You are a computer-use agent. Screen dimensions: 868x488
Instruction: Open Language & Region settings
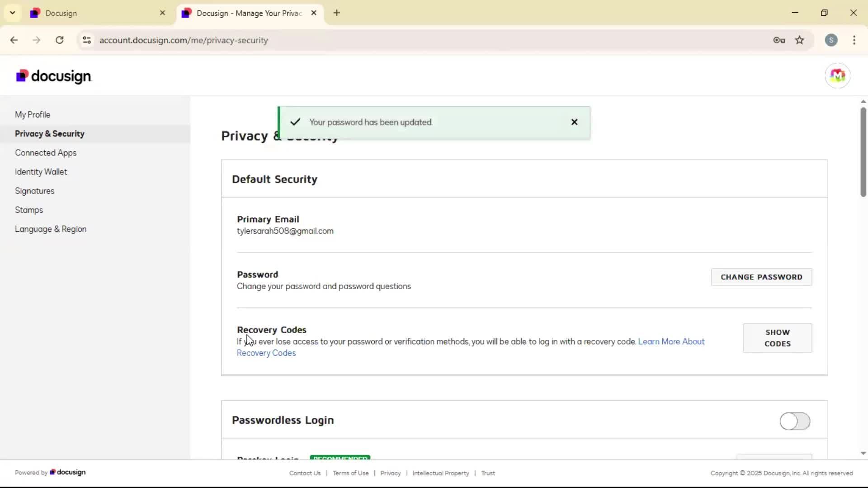(51, 229)
